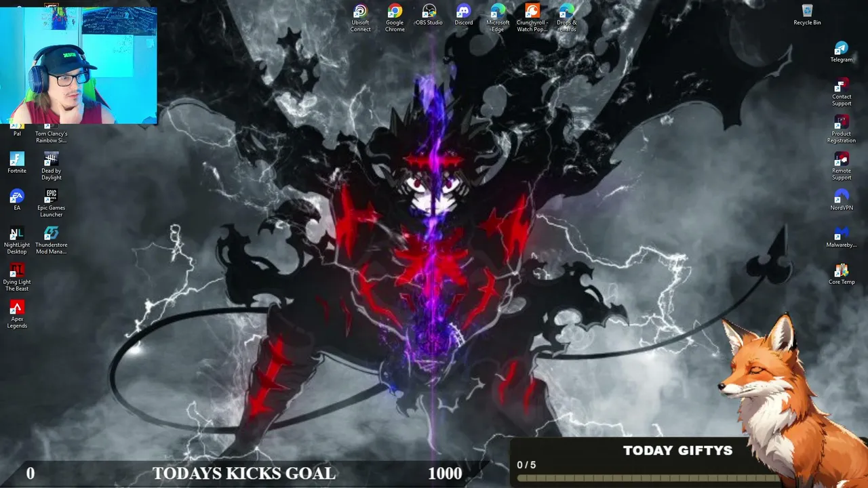
Task: Click the EA app desktop icon
Action: (17, 200)
